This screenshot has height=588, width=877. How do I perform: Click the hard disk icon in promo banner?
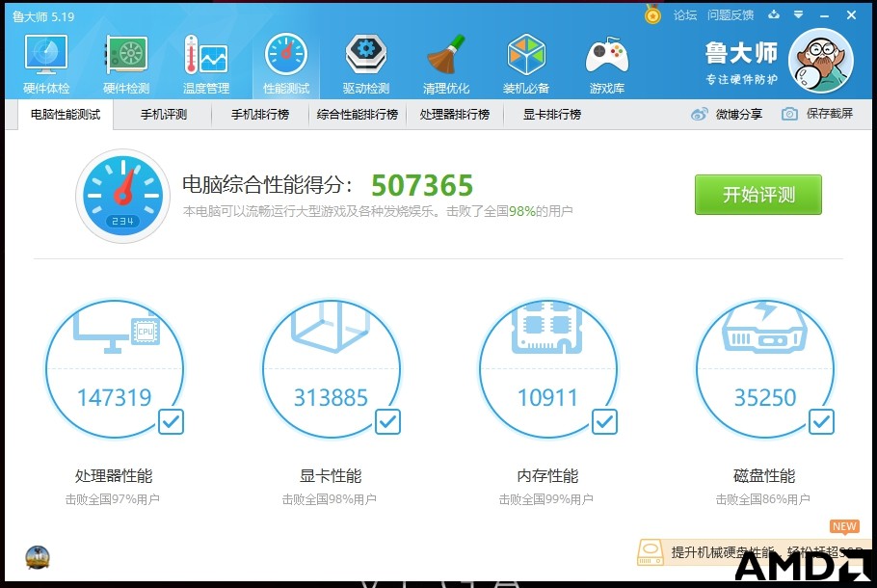(651, 552)
